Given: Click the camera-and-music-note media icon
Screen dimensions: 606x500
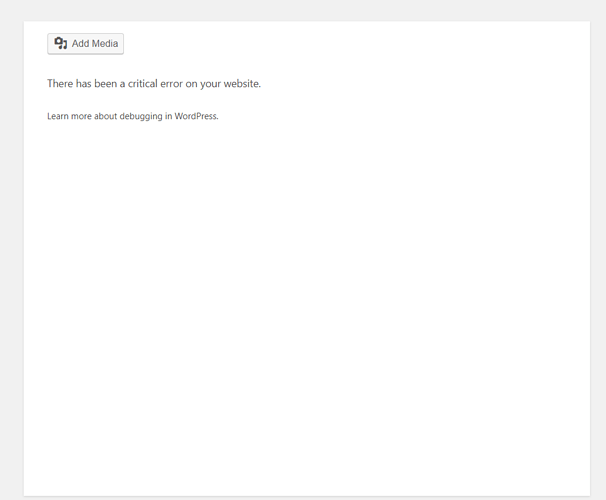Looking at the screenshot, I should pyautogui.click(x=61, y=43).
